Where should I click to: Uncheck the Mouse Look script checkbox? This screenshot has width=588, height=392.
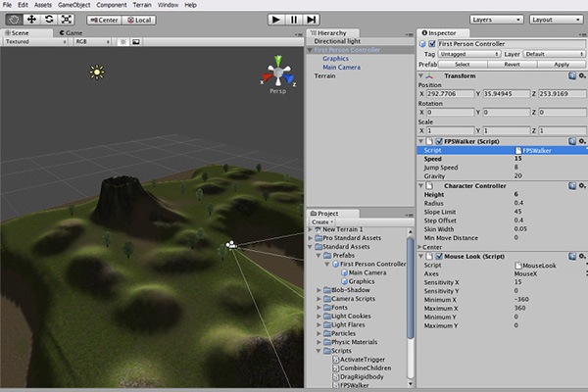(x=439, y=257)
